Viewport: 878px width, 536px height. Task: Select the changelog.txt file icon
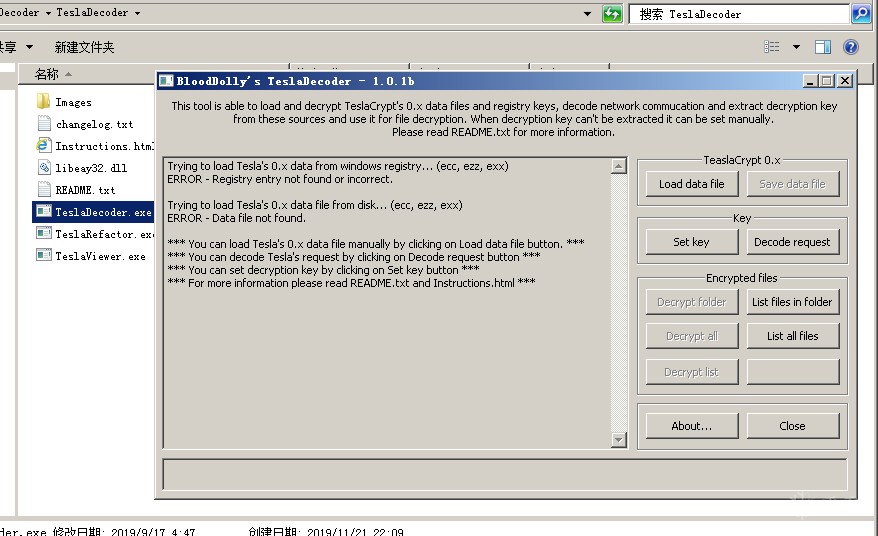(44, 124)
